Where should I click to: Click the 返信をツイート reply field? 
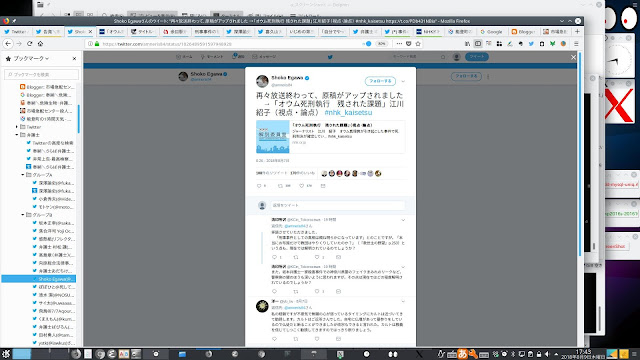(338, 205)
